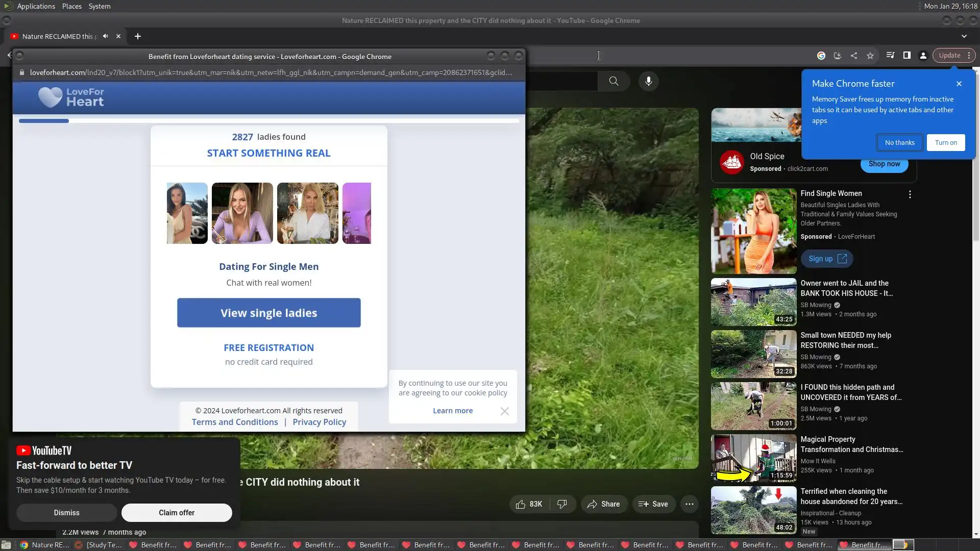Open the Chrome side panel icon
This screenshot has width=980, height=551.
coord(907,56)
